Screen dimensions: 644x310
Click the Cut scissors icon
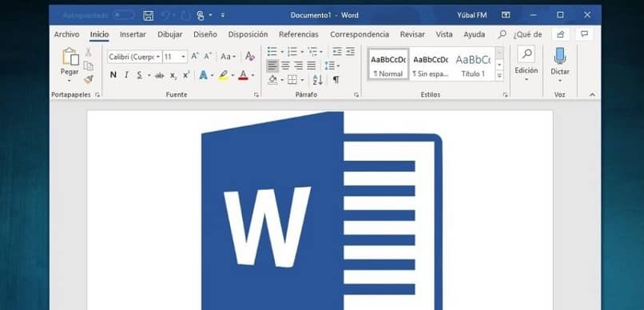tap(88, 52)
